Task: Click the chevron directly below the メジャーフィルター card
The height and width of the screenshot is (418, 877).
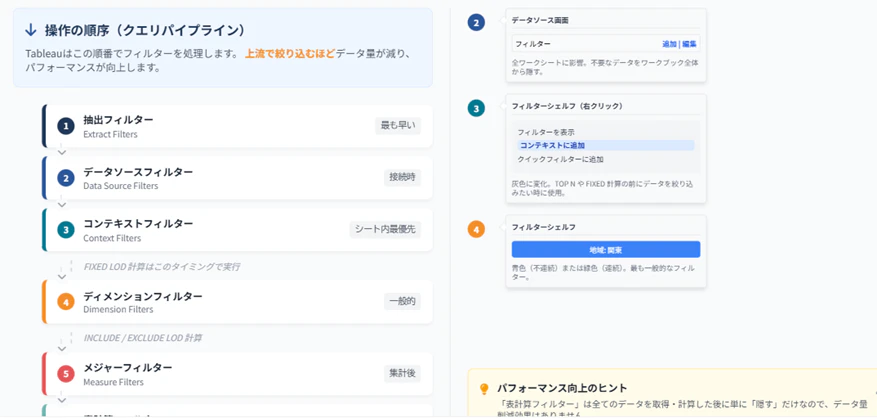Action: pyautogui.click(x=62, y=400)
